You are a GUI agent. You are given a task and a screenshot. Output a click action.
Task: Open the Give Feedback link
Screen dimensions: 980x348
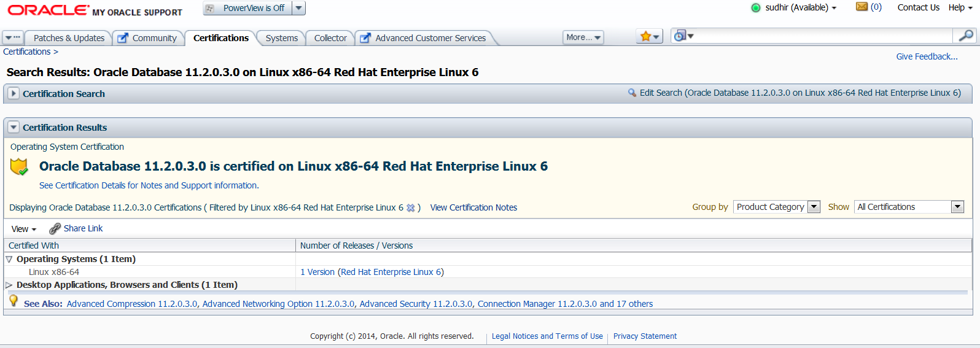tap(927, 56)
